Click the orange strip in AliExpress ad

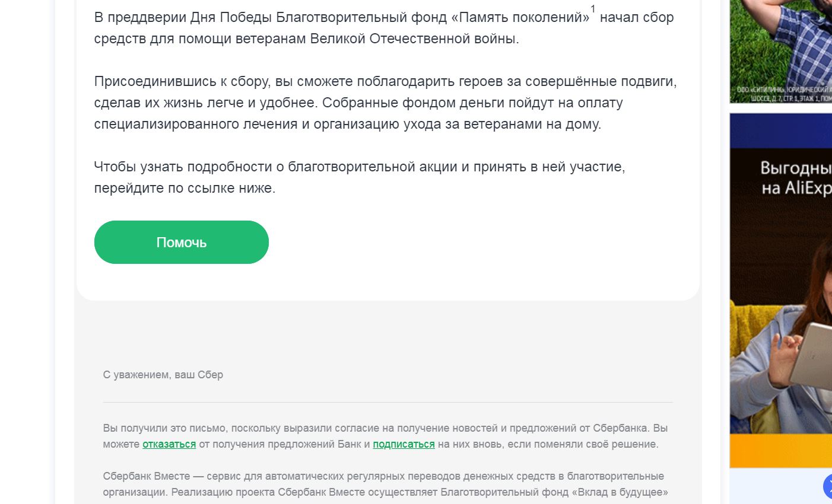point(780,451)
